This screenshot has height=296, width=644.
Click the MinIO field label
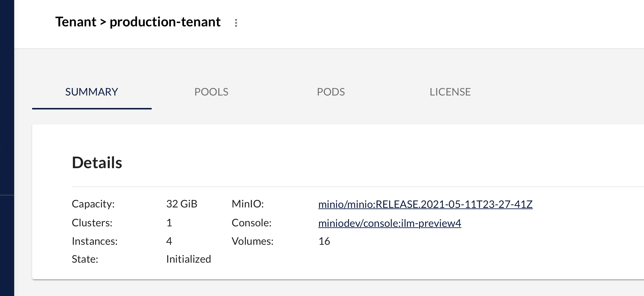(248, 204)
